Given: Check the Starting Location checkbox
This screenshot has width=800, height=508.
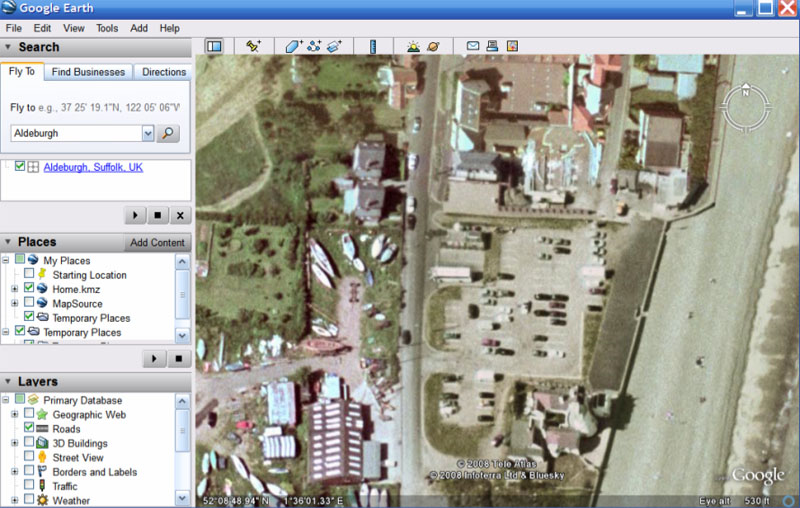Looking at the screenshot, I should click(x=29, y=274).
